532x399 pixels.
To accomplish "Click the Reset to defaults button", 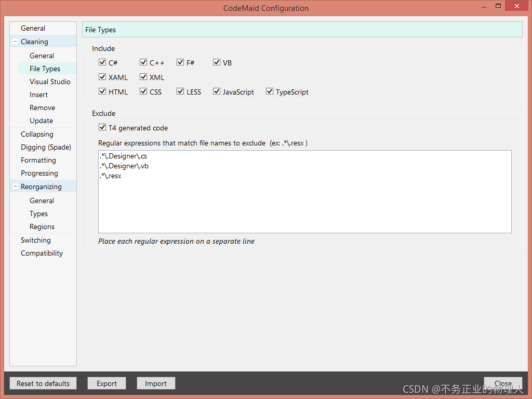I will 43,383.
